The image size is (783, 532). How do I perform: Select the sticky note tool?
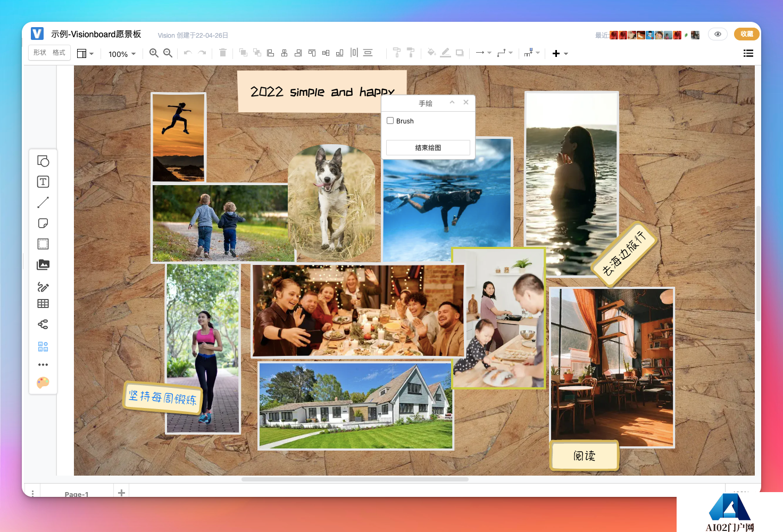(x=43, y=223)
